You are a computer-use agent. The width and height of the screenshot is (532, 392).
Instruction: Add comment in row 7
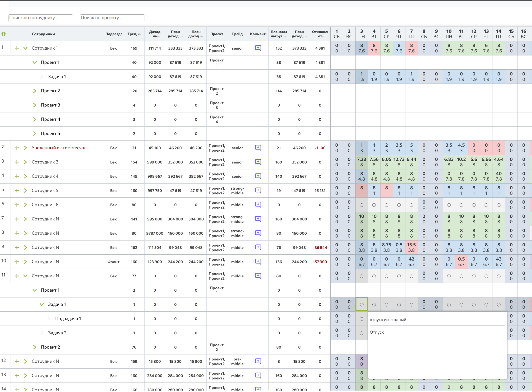[x=258, y=219]
